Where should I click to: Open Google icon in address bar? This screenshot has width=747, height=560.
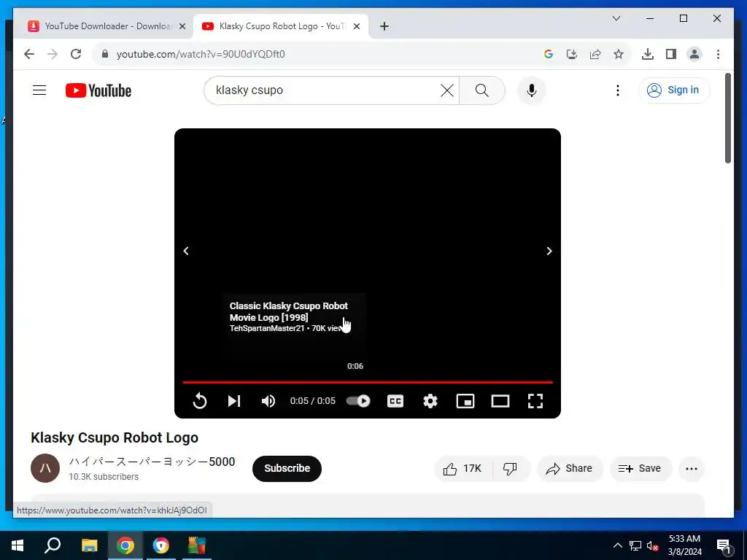click(549, 54)
